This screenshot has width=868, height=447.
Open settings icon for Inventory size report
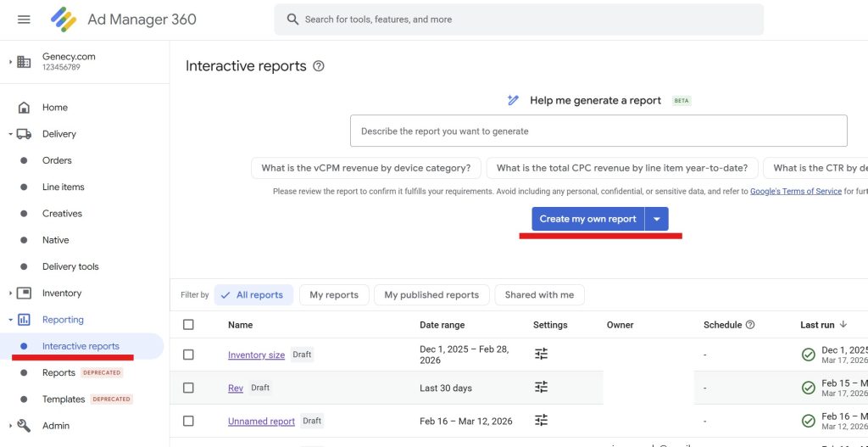click(x=541, y=355)
